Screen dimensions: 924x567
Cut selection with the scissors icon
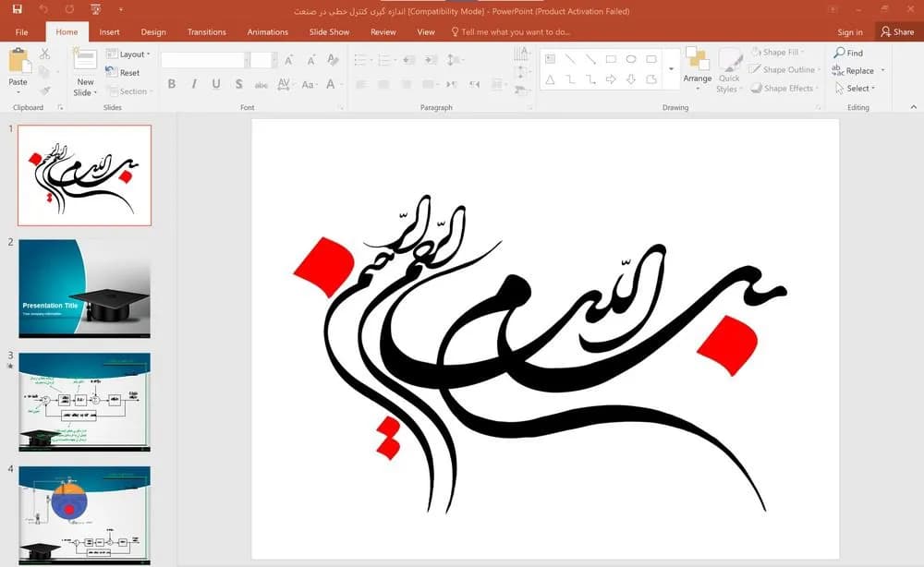point(44,54)
